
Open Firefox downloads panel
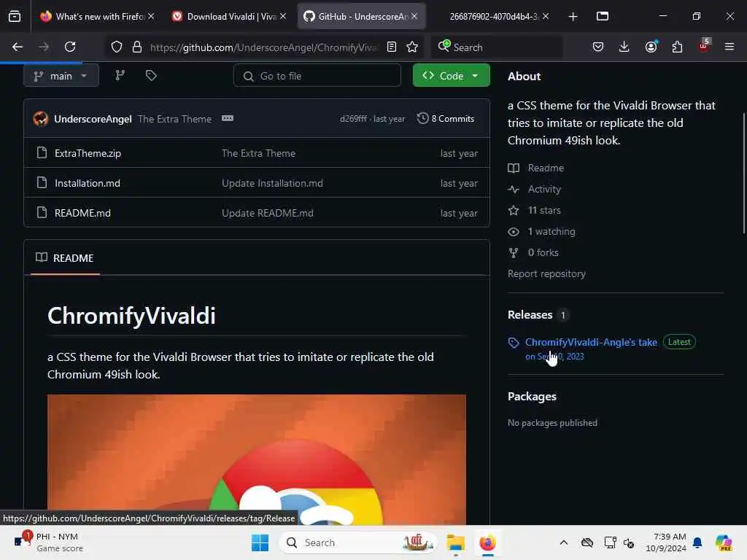(x=624, y=47)
